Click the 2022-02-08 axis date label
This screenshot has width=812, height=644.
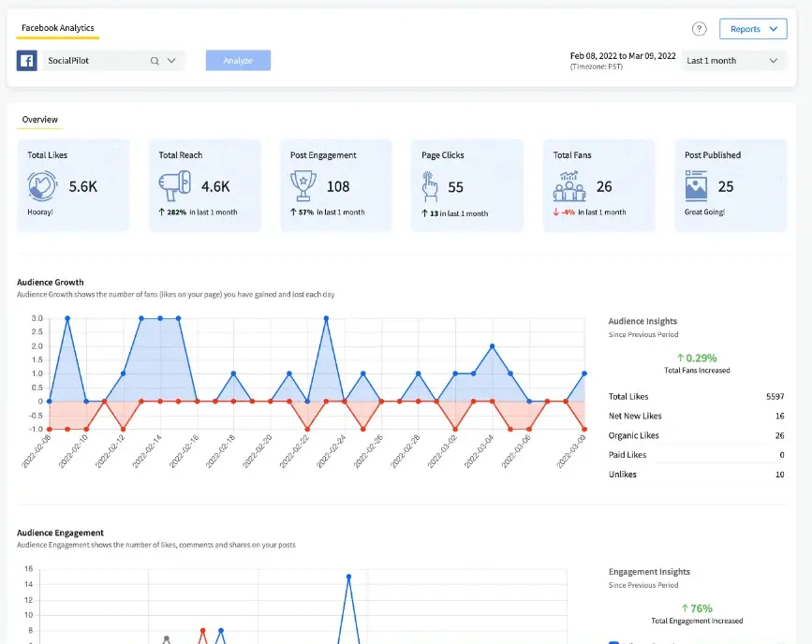point(36,451)
